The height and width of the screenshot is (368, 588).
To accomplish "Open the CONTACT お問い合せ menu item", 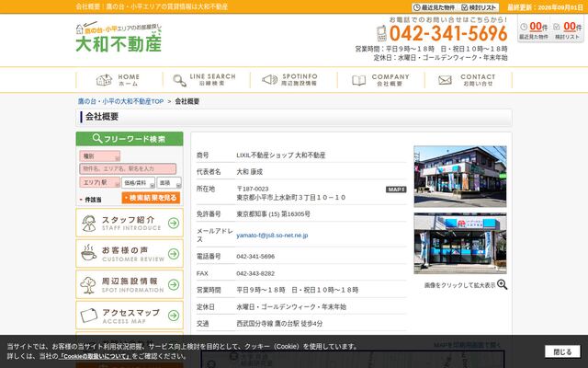I will tap(469, 80).
